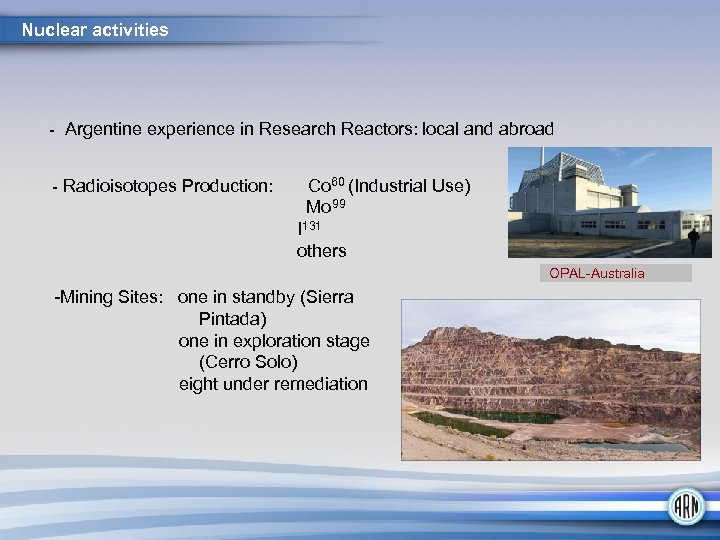
Task: Select the 'Mo99' isotope text
Action: (326, 207)
